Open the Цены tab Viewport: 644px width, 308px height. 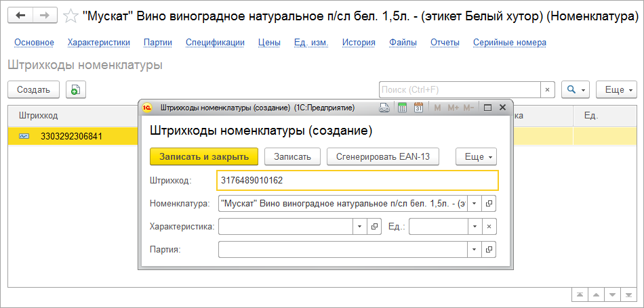(269, 43)
